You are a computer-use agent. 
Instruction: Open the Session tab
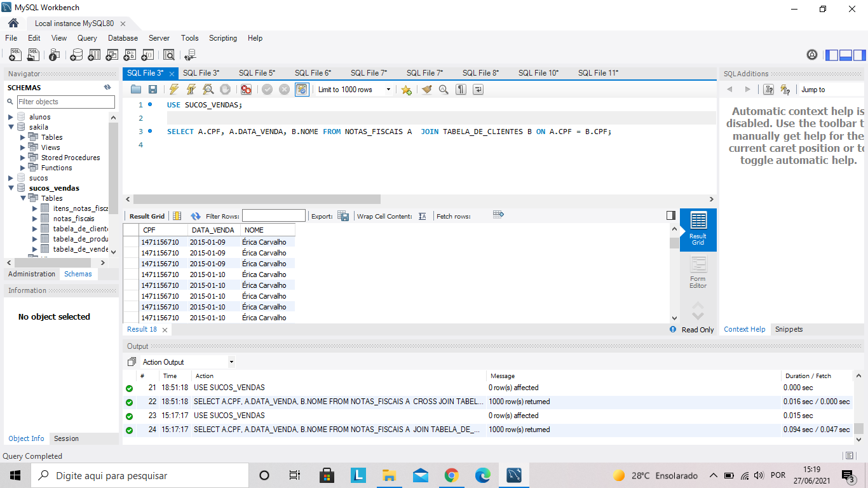(x=66, y=438)
